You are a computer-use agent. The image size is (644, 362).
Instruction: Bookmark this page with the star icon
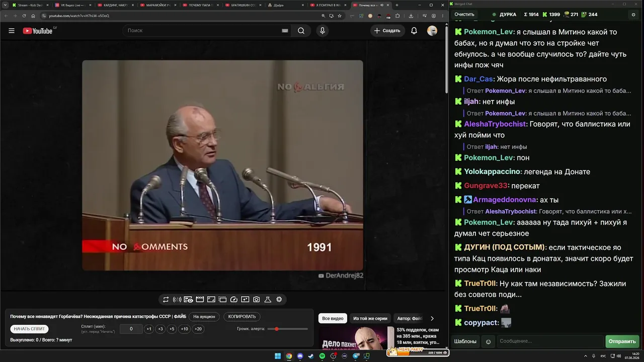pyautogui.click(x=341, y=16)
